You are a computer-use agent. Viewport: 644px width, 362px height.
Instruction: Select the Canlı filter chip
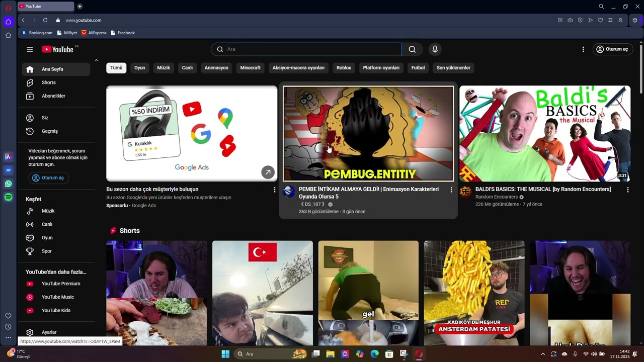(187, 68)
